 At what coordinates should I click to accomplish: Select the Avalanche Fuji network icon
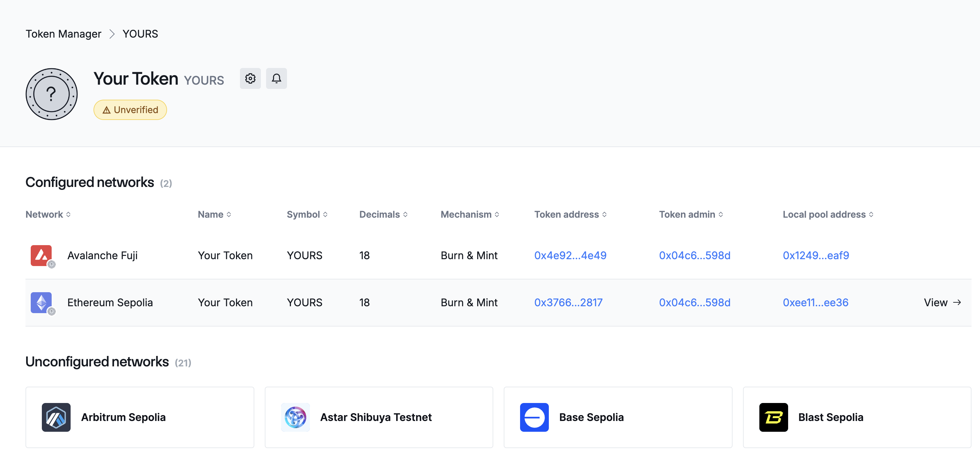[42, 256]
